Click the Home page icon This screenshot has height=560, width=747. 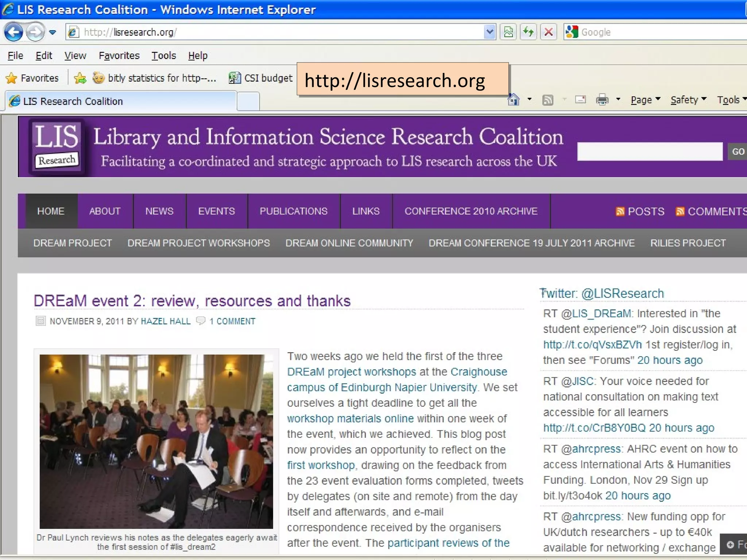click(513, 100)
